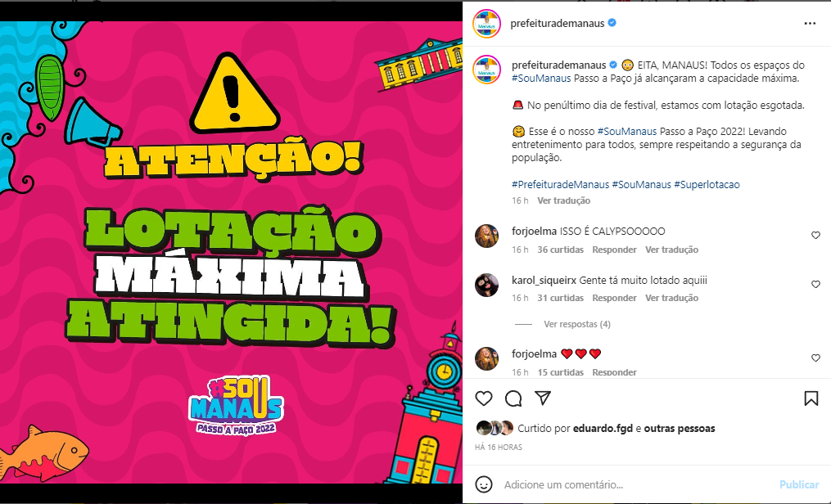This screenshot has height=504, width=831.
Task: Save post with the bookmark icon
Action: point(811,398)
